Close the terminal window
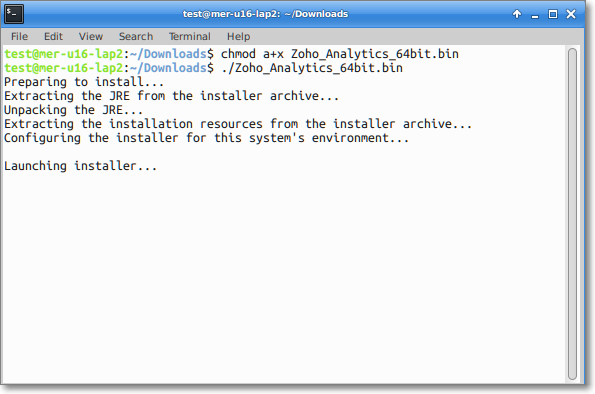The image size is (595, 394). coord(571,14)
